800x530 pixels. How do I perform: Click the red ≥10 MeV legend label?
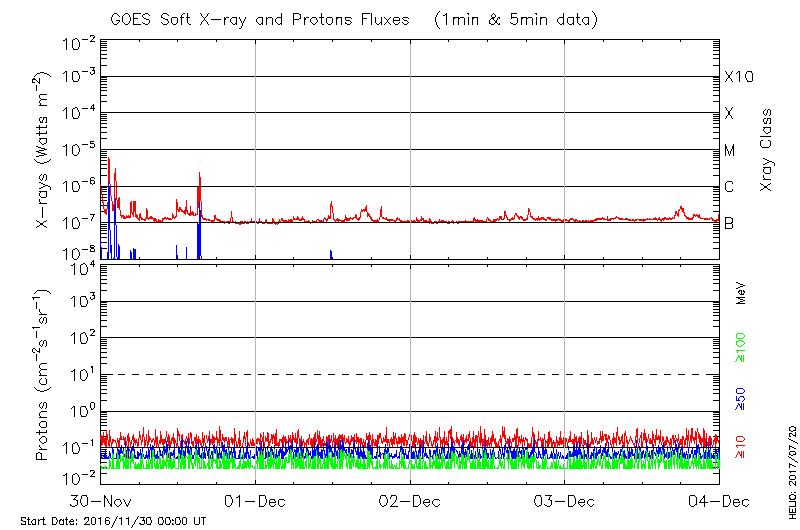(x=741, y=448)
